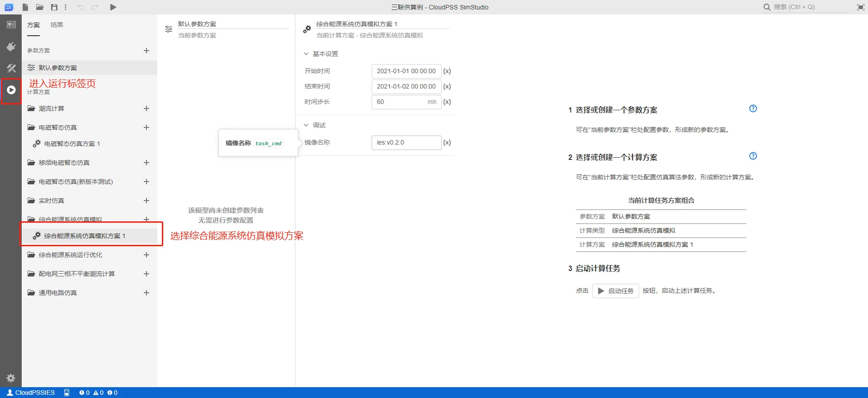Switch to the 结果 tab
The image size is (868, 398).
(x=57, y=25)
